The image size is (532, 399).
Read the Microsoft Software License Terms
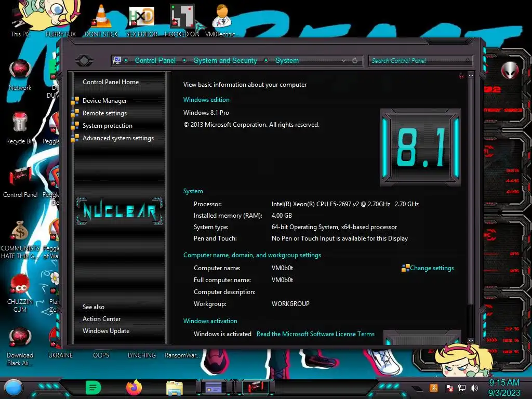click(x=315, y=334)
